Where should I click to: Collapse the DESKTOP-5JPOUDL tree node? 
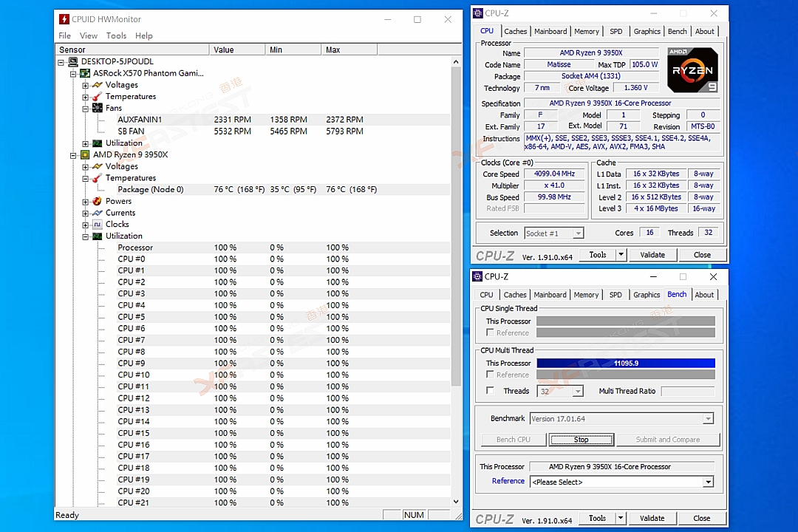61,62
